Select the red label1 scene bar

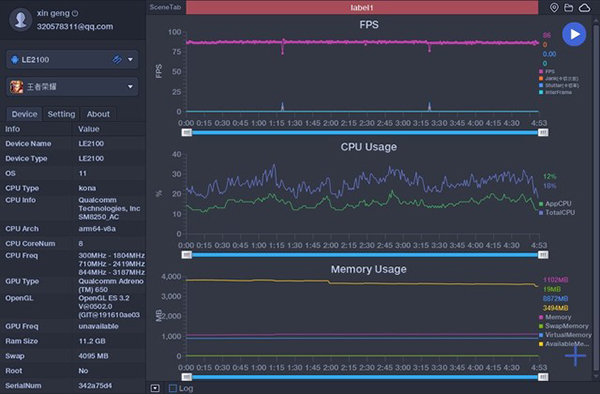pyautogui.click(x=362, y=7)
